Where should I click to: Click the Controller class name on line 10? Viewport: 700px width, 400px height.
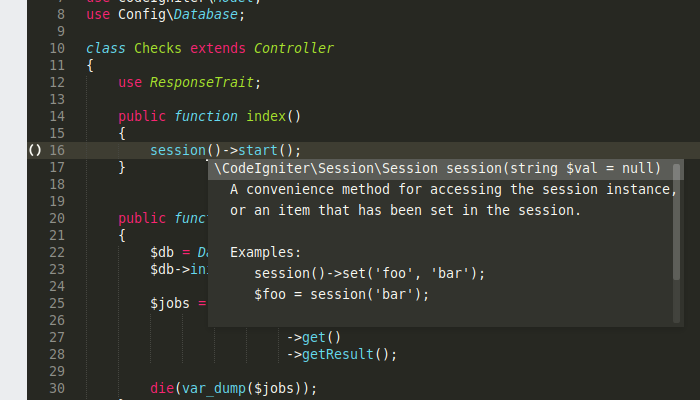tap(294, 48)
